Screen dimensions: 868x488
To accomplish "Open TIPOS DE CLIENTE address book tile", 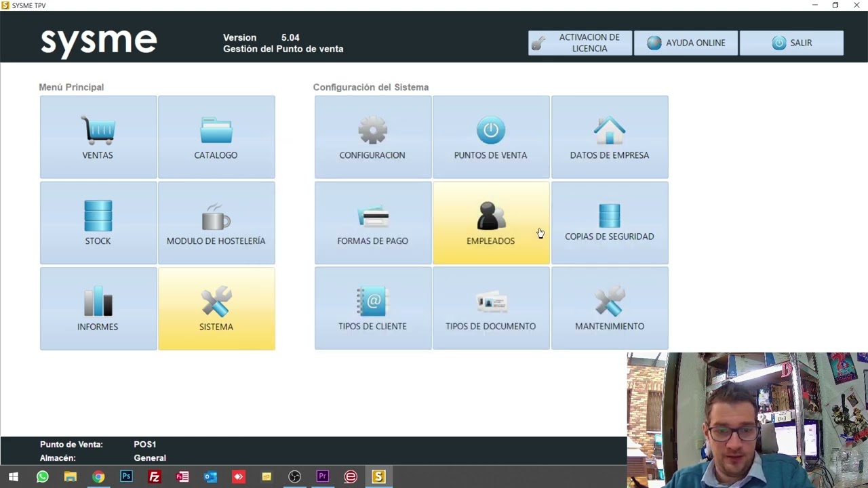I will coord(373,308).
